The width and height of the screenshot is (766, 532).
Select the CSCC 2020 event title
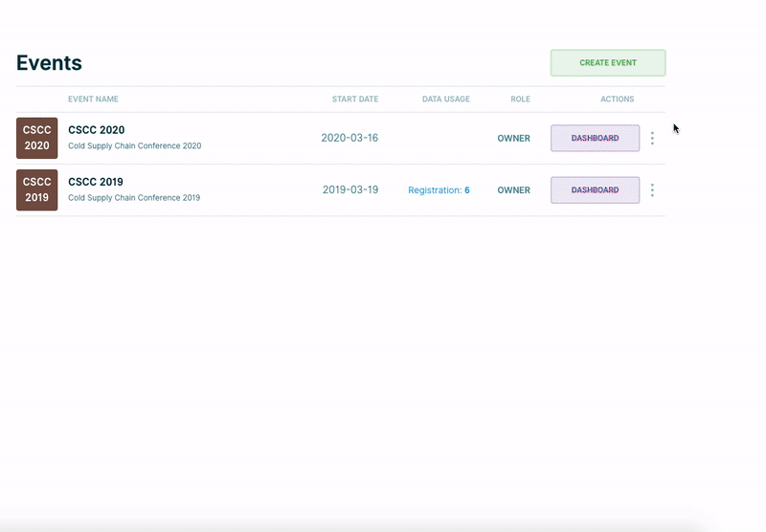click(x=97, y=130)
